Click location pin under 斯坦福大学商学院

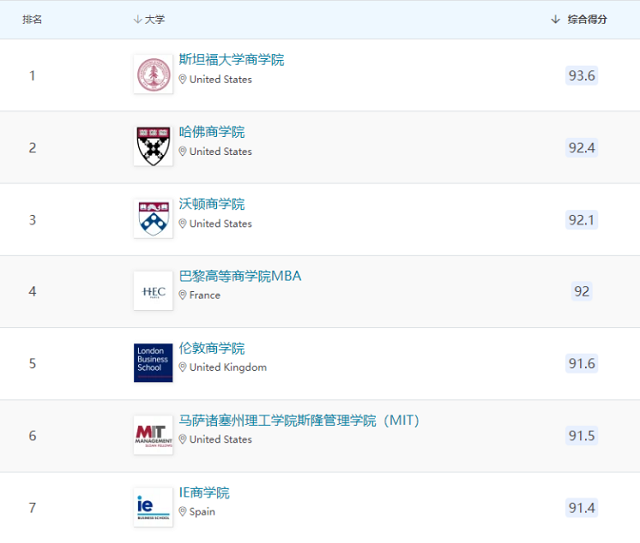[x=182, y=79]
